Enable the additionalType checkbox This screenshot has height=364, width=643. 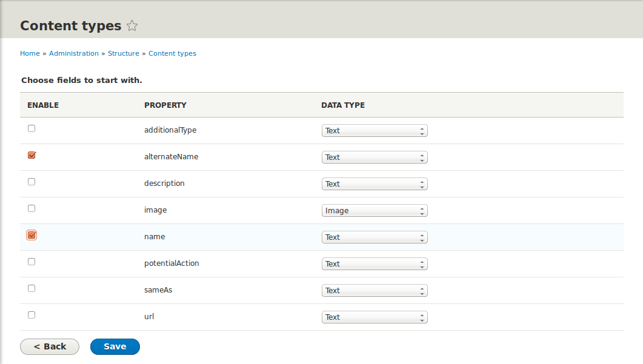tap(32, 128)
